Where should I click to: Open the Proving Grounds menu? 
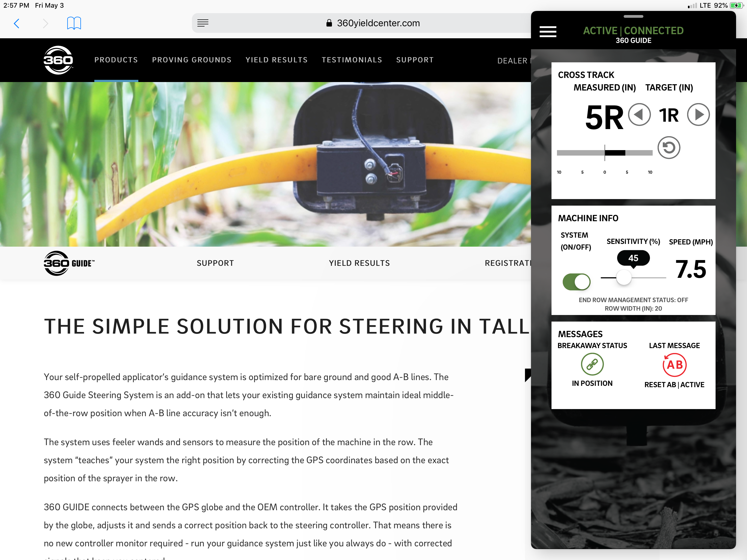[x=191, y=60]
